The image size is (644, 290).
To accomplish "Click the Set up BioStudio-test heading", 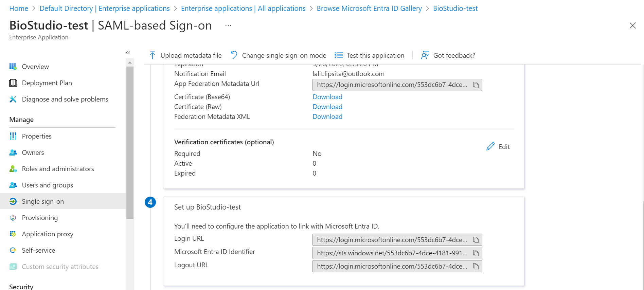I will tap(208, 207).
